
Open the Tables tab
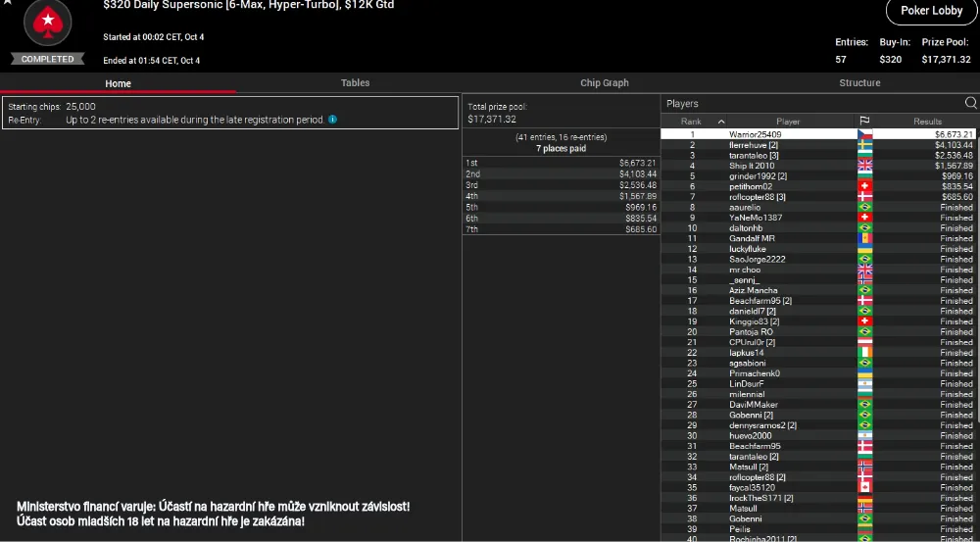(355, 82)
